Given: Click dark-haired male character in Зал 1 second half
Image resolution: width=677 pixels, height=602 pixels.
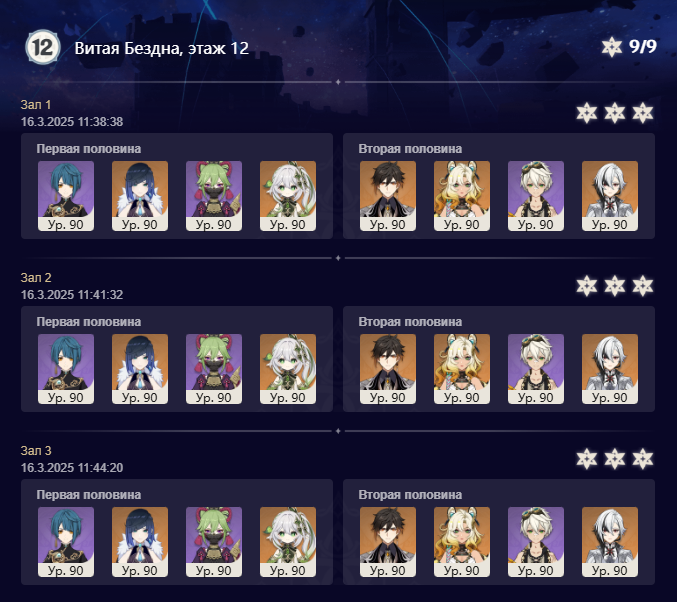Looking at the screenshot, I should (388, 196).
